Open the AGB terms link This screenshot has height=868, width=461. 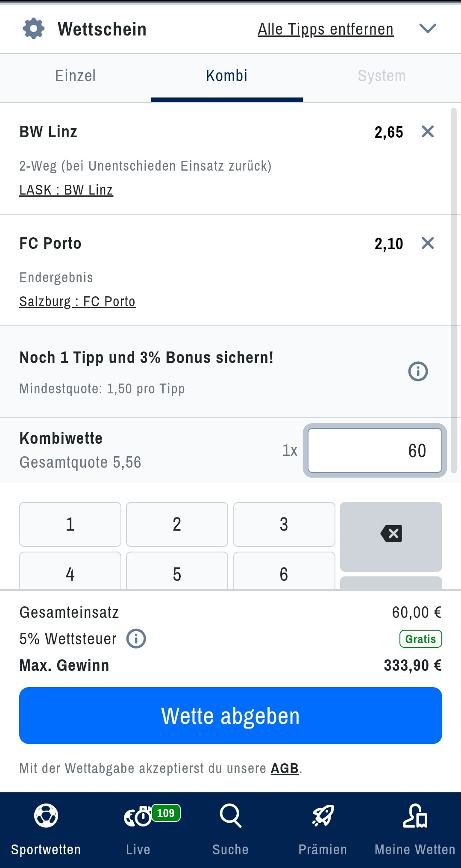pyautogui.click(x=285, y=768)
